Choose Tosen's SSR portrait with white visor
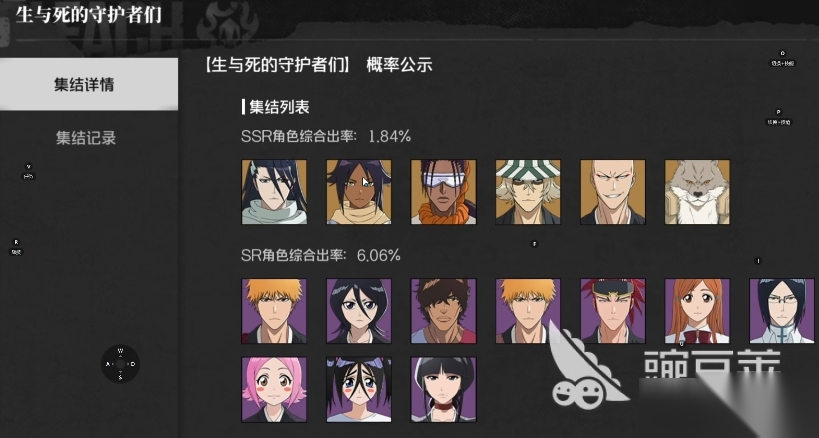This screenshot has height=438, width=819. coord(443,192)
